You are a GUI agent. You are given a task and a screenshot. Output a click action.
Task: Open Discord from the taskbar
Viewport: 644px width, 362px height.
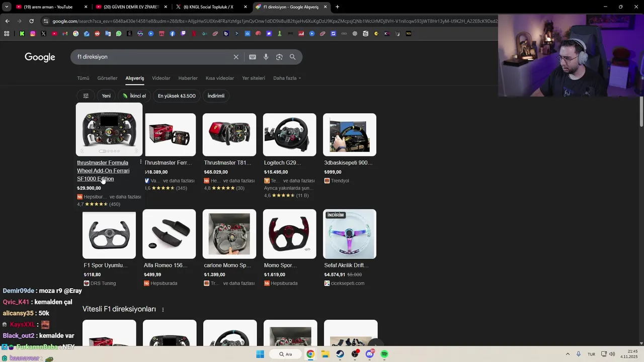370,354
